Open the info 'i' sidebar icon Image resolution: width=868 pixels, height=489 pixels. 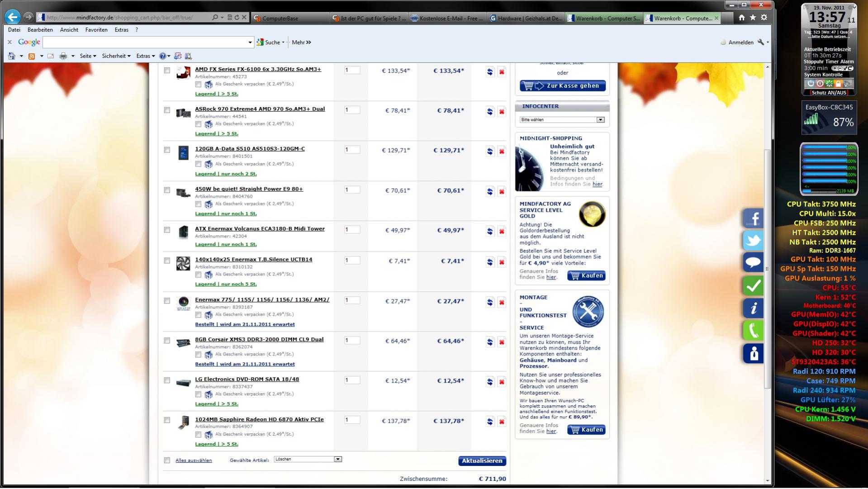pyautogui.click(x=753, y=308)
